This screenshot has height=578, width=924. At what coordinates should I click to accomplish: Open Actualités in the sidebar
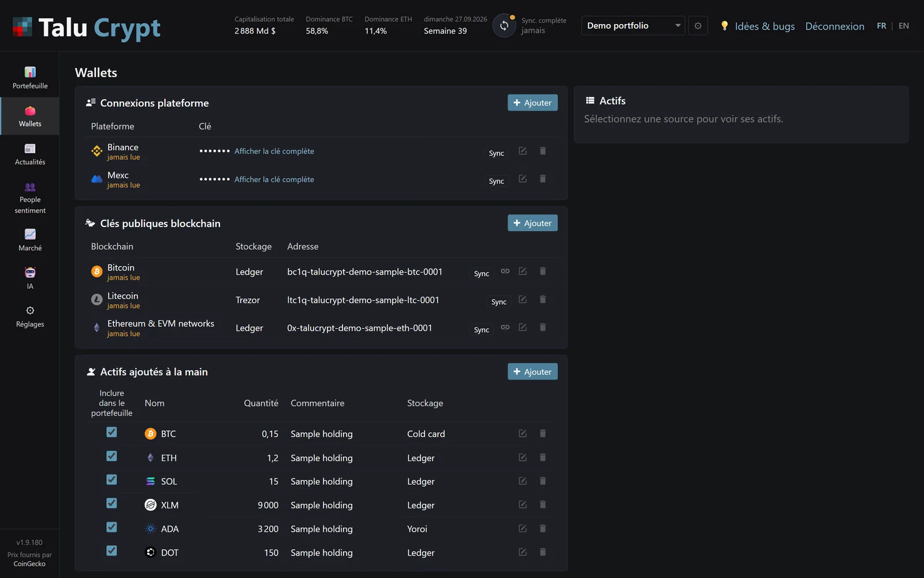[x=30, y=154]
